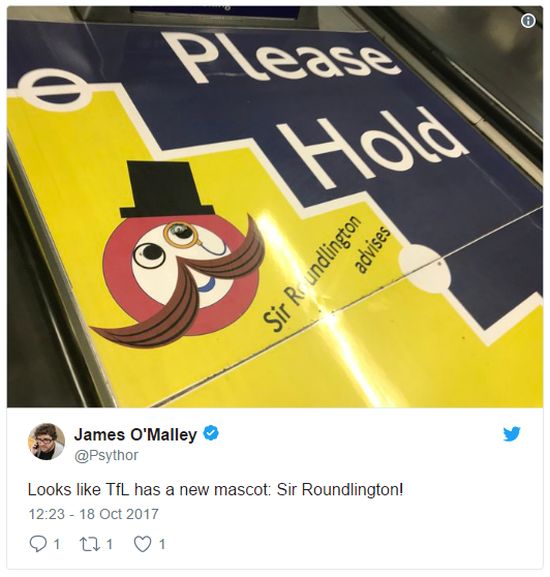Click the like count number
The width and height of the screenshot is (550, 577).
[162, 544]
